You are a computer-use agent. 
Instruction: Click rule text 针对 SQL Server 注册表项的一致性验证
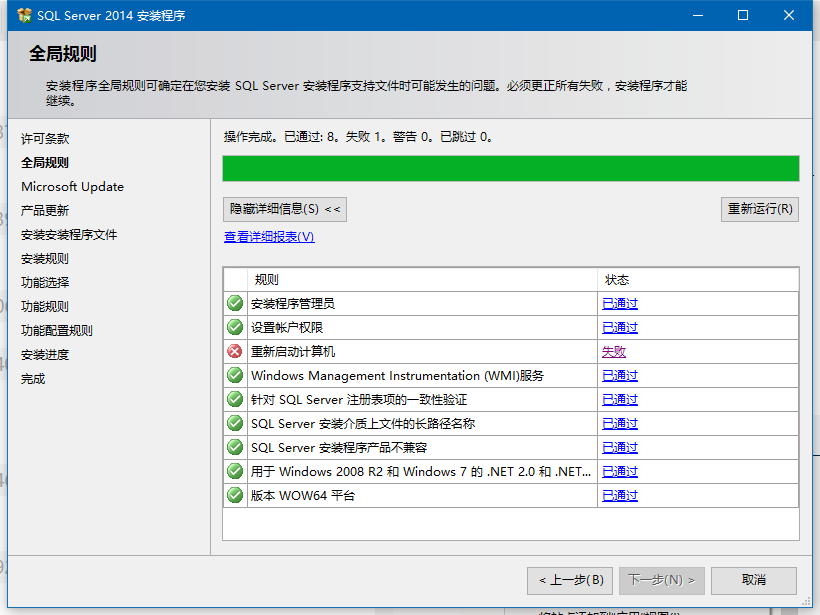[x=359, y=400]
